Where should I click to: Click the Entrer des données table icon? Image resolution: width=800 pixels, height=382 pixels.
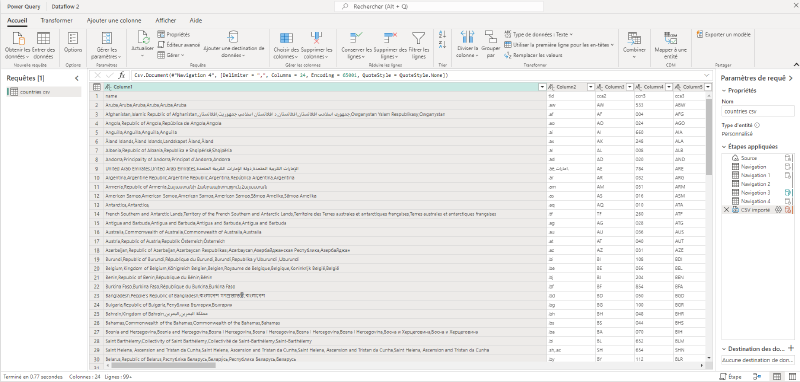coord(43,39)
